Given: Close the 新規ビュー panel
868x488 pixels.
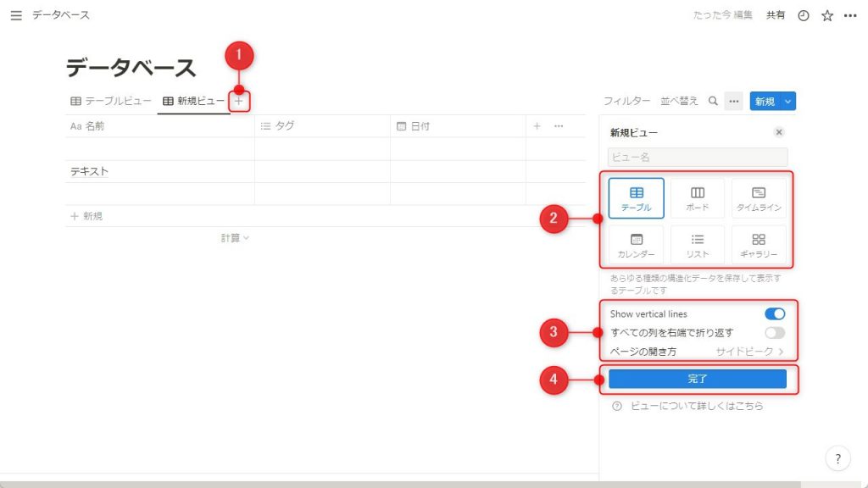Looking at the screenshot, I should click(x=779, y=132).
